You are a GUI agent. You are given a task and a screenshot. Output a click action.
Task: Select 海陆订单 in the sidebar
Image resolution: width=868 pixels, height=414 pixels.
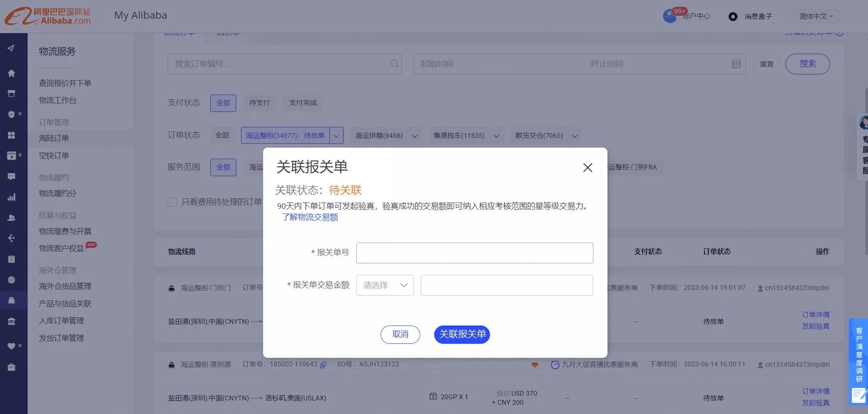[54, 138]
